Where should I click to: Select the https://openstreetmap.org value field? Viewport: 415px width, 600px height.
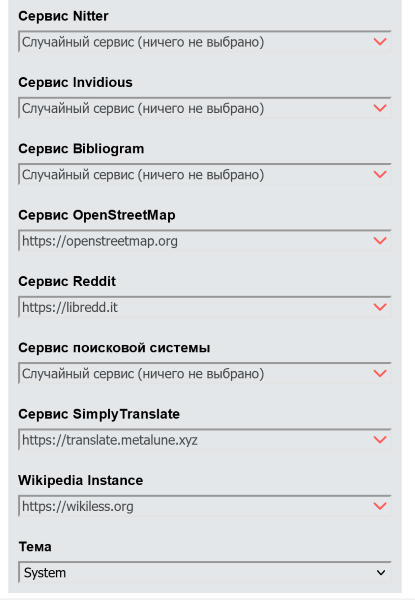205,240
